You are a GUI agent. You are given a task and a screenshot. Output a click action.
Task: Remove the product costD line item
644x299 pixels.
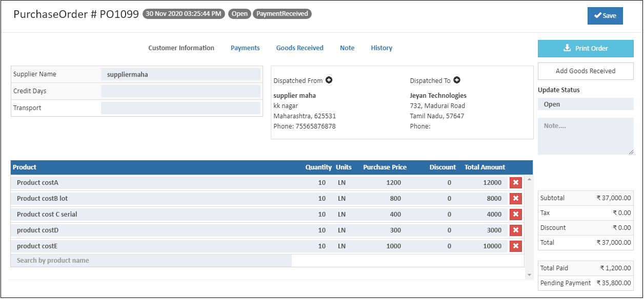[515, 230]
